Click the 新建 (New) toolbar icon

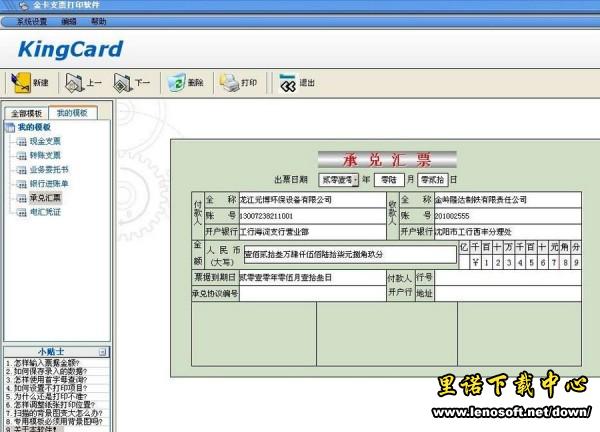[x=21, y=82]
